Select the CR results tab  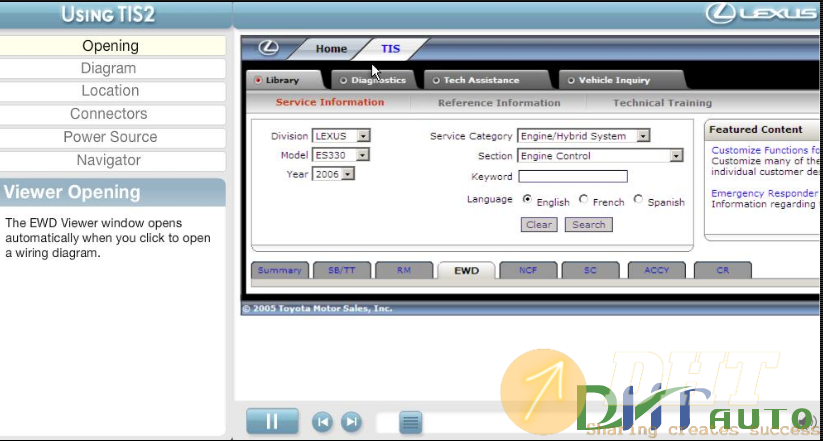pos(723,270)
